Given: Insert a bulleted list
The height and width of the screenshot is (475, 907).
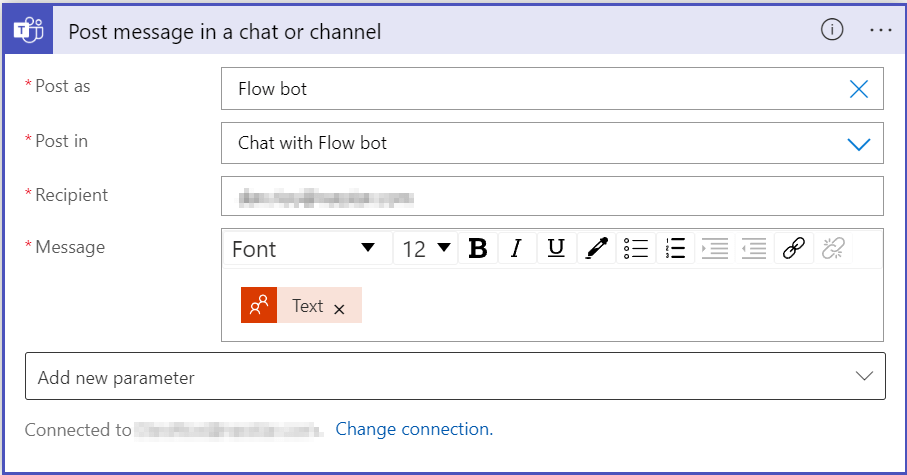Looking at the screenshot, I should coord(636,249).
